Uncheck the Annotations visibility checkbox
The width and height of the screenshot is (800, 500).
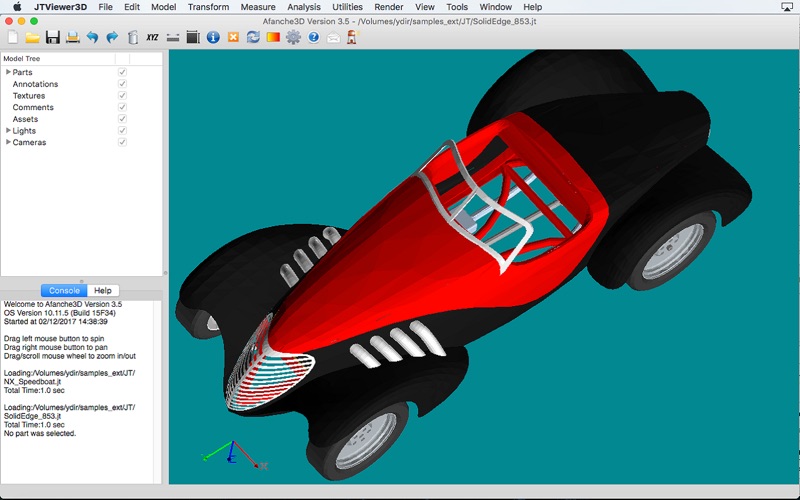(x=122, y=84)
